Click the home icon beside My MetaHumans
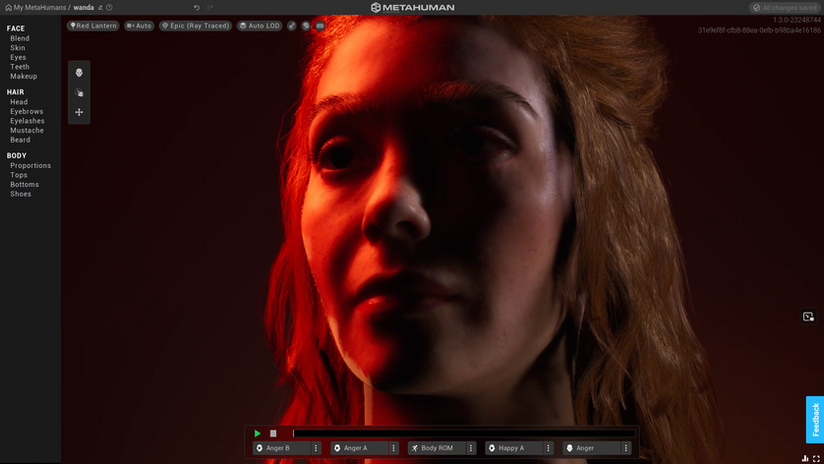 coord(8,7)
